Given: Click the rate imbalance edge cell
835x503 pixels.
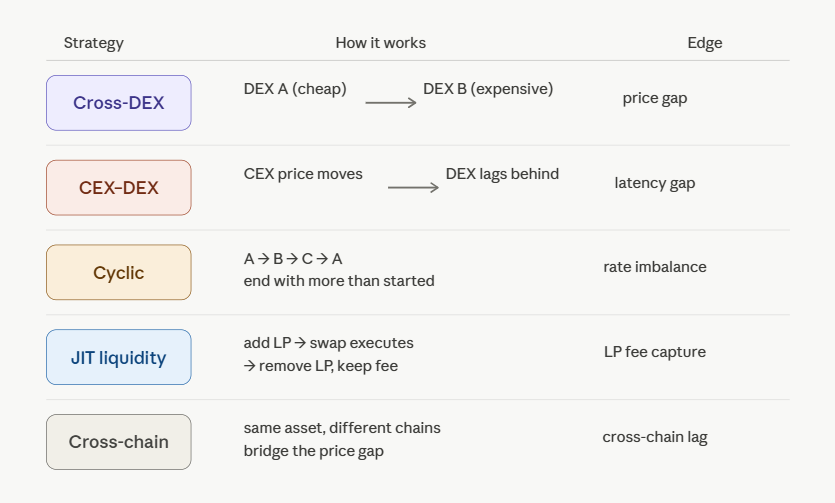Looking at the screenshot, I should pyautogui.click(x=655, y=267).
